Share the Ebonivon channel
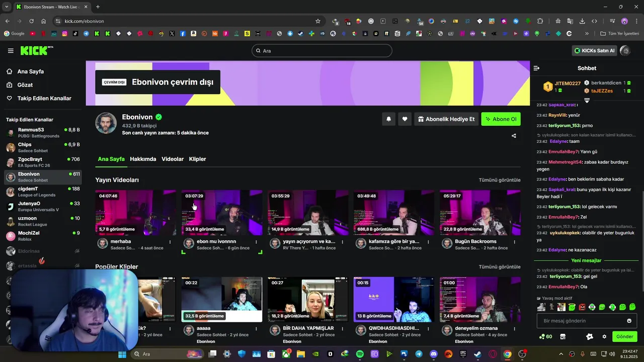644x362 pixels. [514, 136]
